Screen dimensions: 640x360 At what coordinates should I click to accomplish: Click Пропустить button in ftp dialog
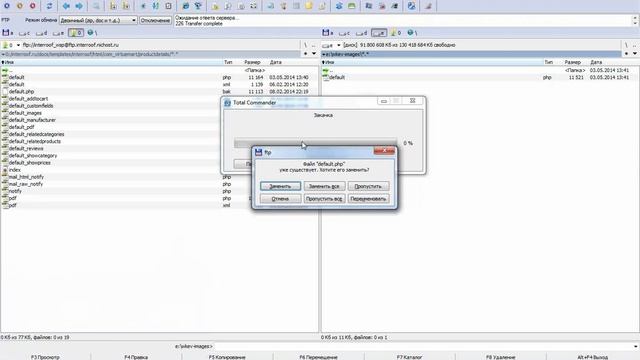(368, 186)
